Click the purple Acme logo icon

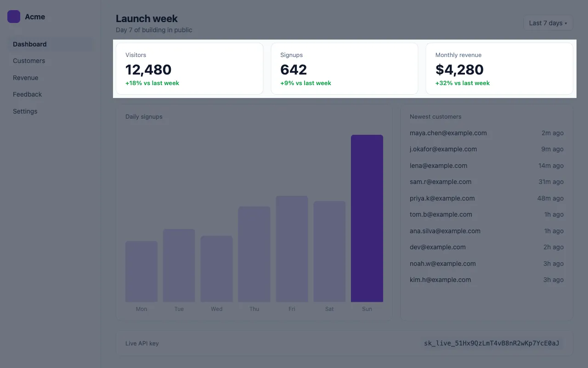[x=14, y=17]
